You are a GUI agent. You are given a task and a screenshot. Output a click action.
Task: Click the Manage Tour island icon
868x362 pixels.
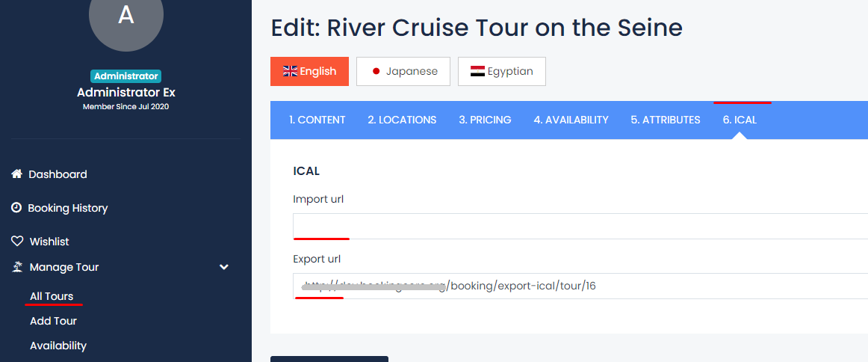(x=16, y=267)
